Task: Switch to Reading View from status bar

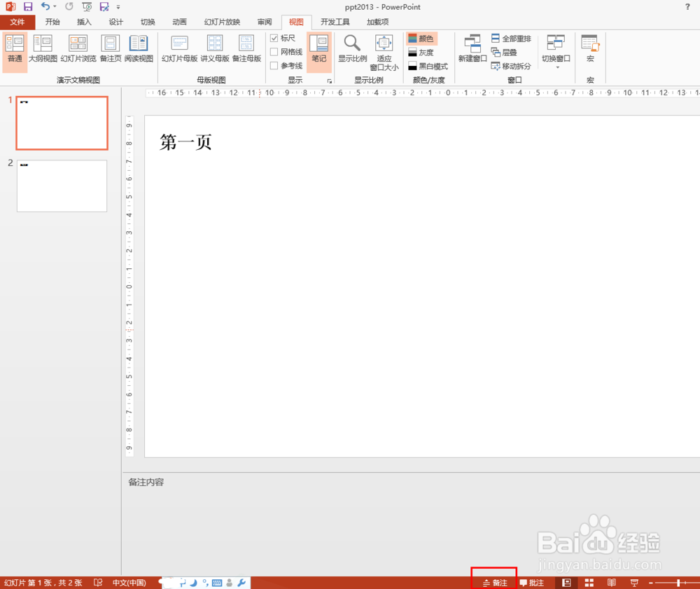Action: [611, 582]
